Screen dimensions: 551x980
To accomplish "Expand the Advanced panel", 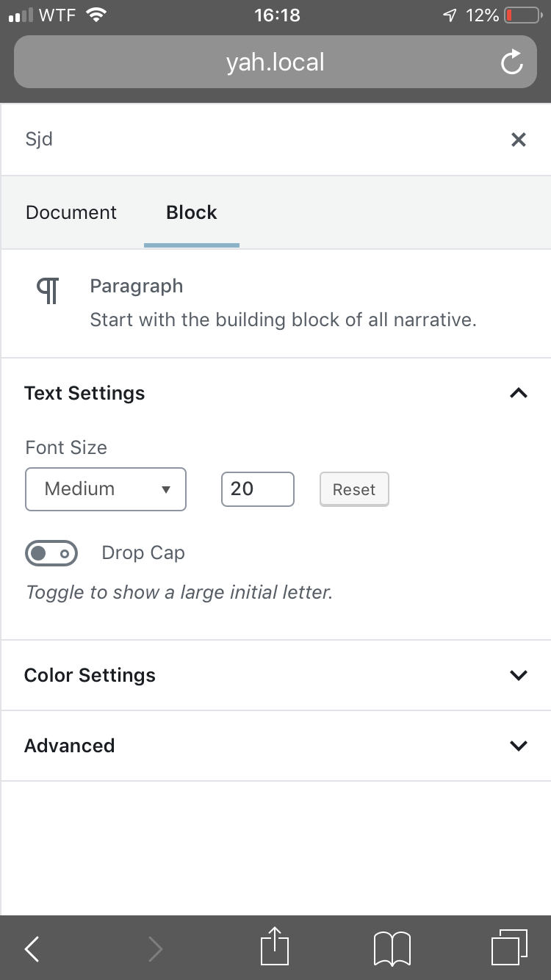I will 519,746.
